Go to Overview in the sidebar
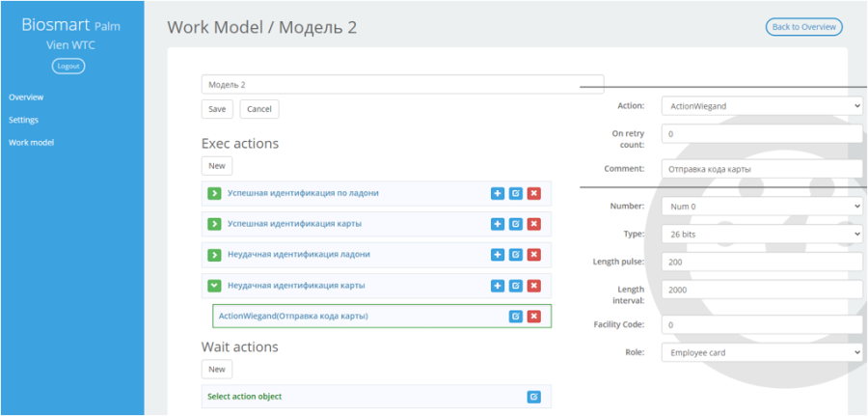 [26, 97]
